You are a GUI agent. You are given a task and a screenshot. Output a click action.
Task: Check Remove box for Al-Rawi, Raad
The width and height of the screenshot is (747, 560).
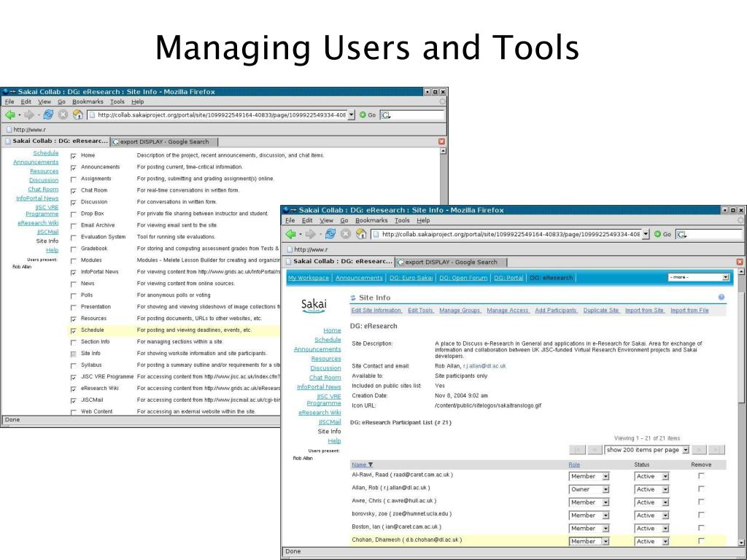(x=701, y=475)
